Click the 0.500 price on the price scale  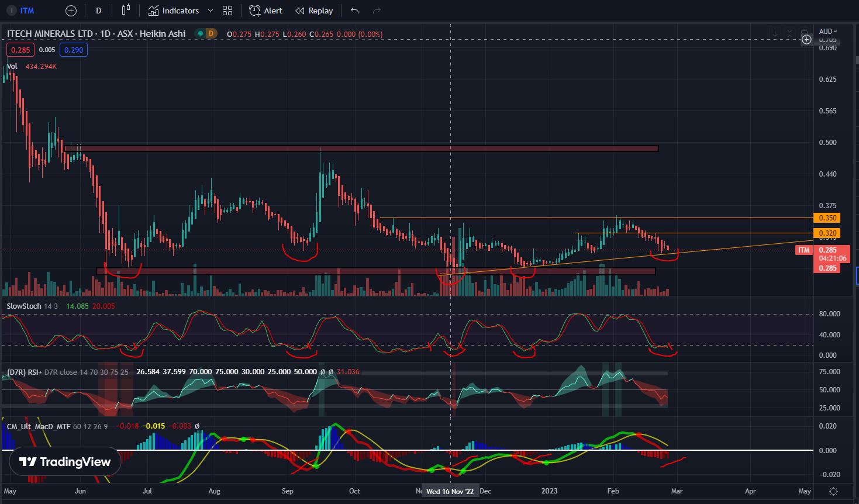coord(827,143)
